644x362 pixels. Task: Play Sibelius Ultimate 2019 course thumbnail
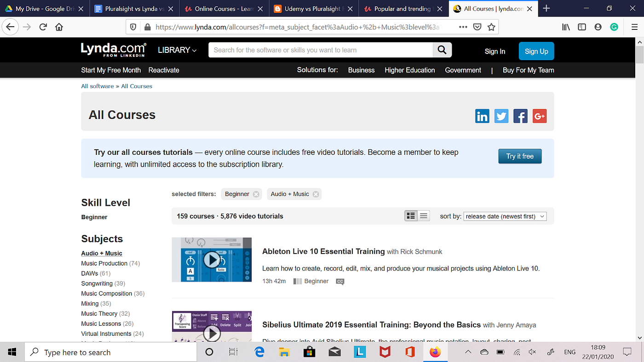[212, 333]
